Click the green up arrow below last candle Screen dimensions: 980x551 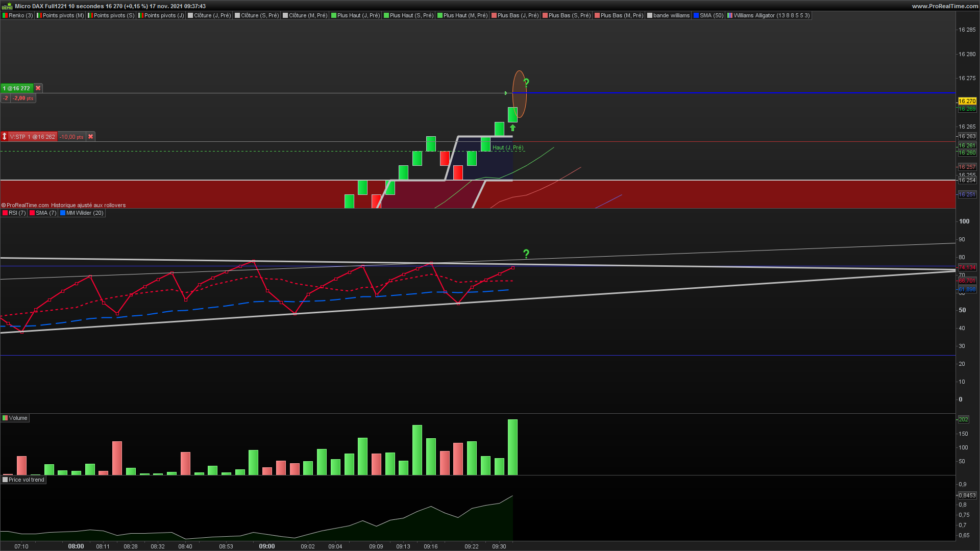click(x=512, y=128)
